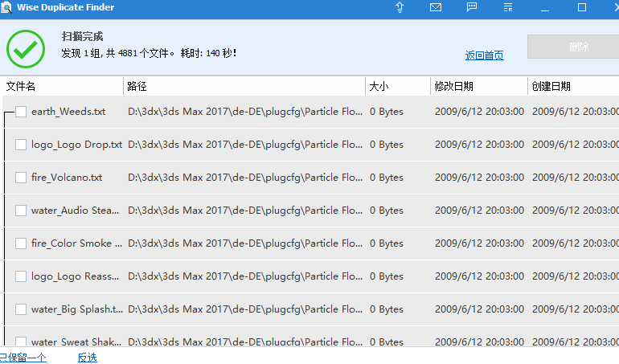The height and width of the screenshot is (364, 619).
Task: Select the fire_Volcano.txt file name
Action: (x=67, y=178)
